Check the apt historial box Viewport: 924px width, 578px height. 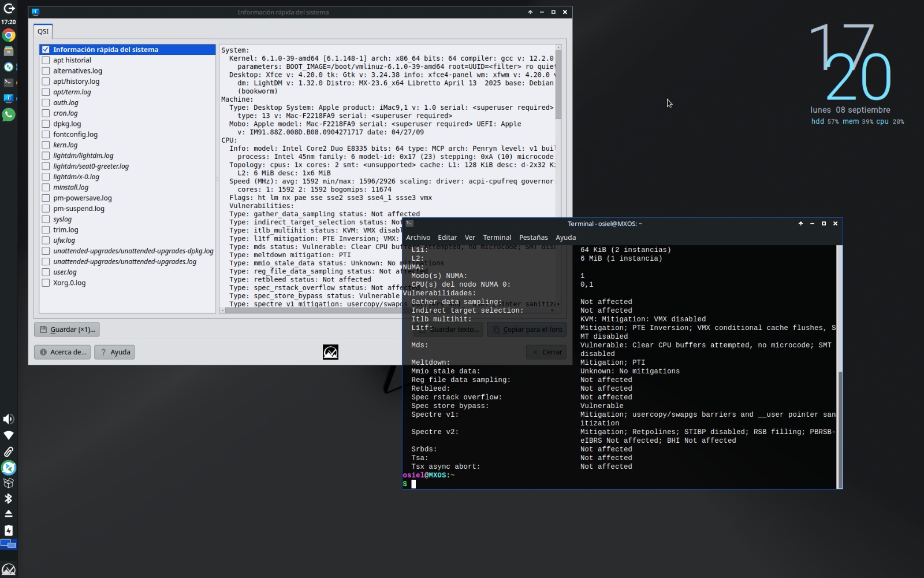[x=46, y=60]
